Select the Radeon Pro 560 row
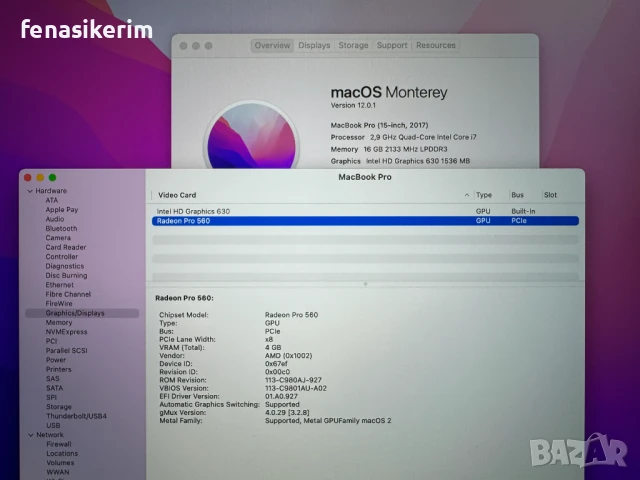The height and width of the screenshot is (480, 640). tap(365, 221)
